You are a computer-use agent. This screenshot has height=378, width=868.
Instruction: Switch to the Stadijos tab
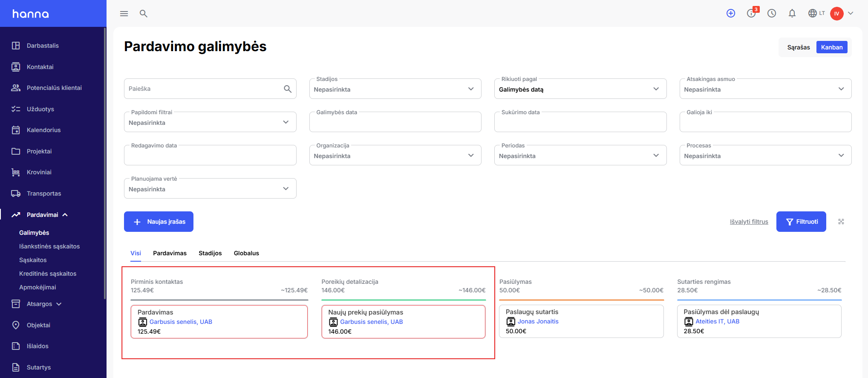tap(210, 253)
